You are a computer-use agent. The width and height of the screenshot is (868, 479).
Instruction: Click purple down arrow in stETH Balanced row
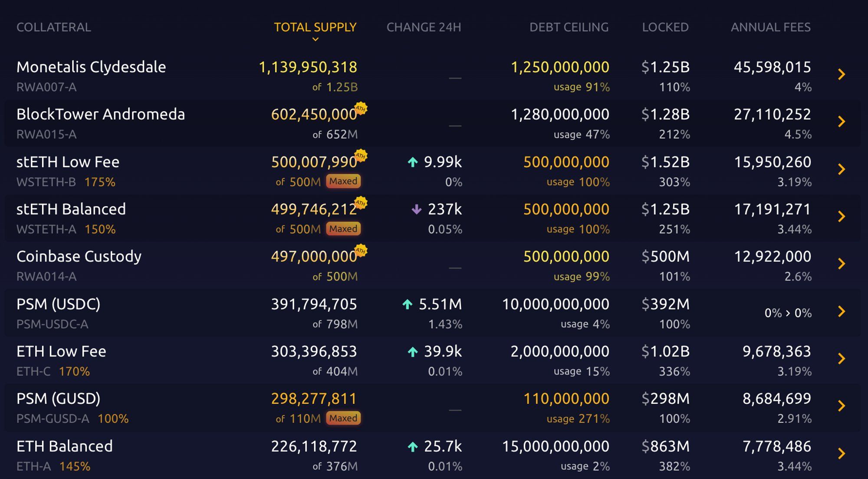[417, 210]
